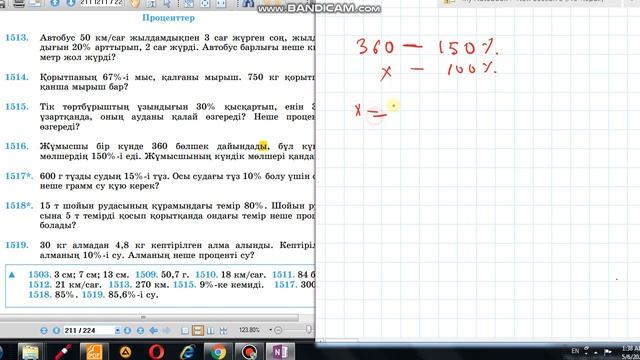Select the text selection cursor tool

pos(167,4)
